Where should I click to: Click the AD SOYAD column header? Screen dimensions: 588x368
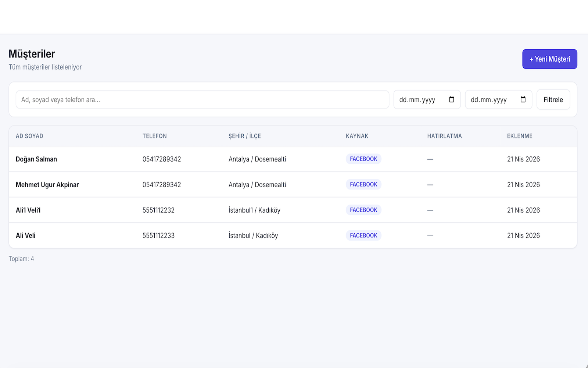pyautogui.click(x=29, y=136)
